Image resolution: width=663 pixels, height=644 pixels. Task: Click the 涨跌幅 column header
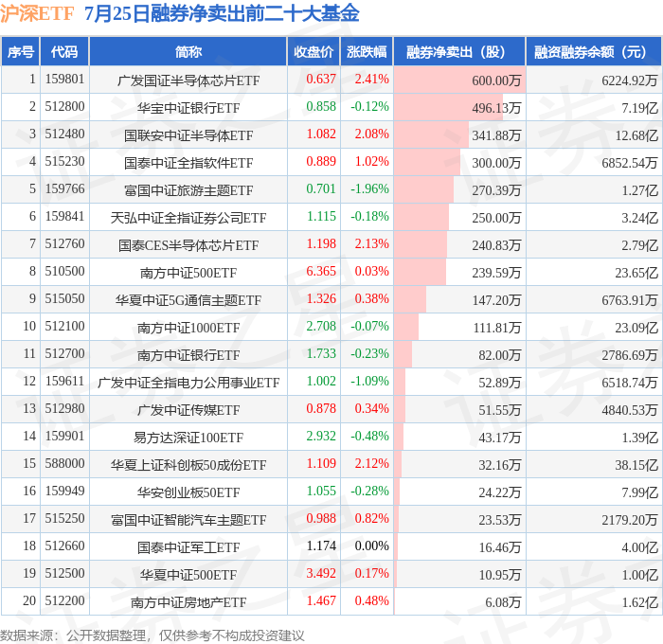[367, 51]
